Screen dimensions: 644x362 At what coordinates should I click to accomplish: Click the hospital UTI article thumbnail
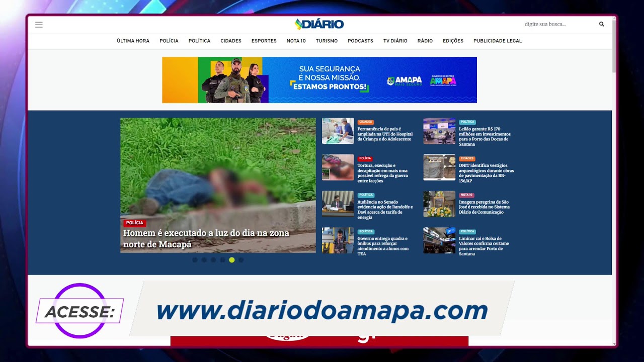click(x=338, y=131)
